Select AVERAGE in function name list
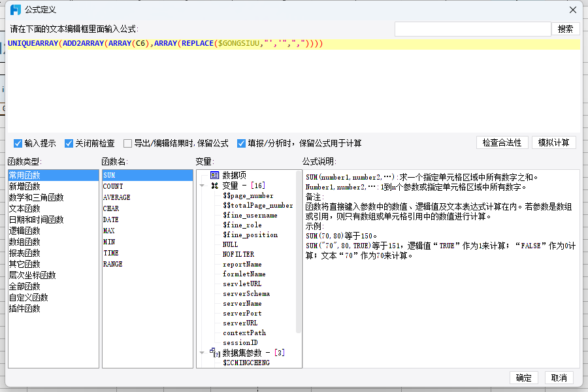Screen dimensions: 588x392 [148, 197]
